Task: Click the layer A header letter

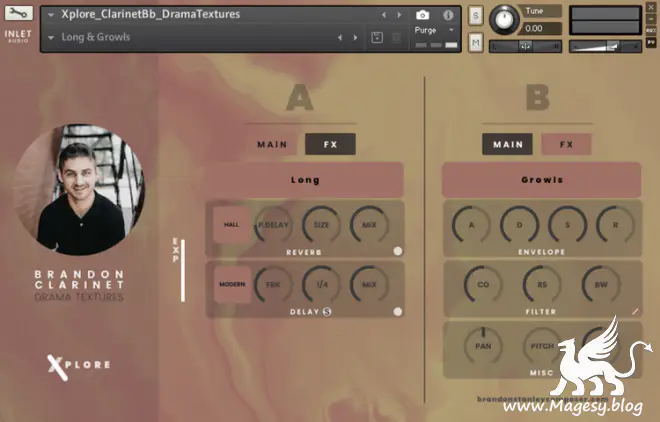Action: (x=300, y=98)
